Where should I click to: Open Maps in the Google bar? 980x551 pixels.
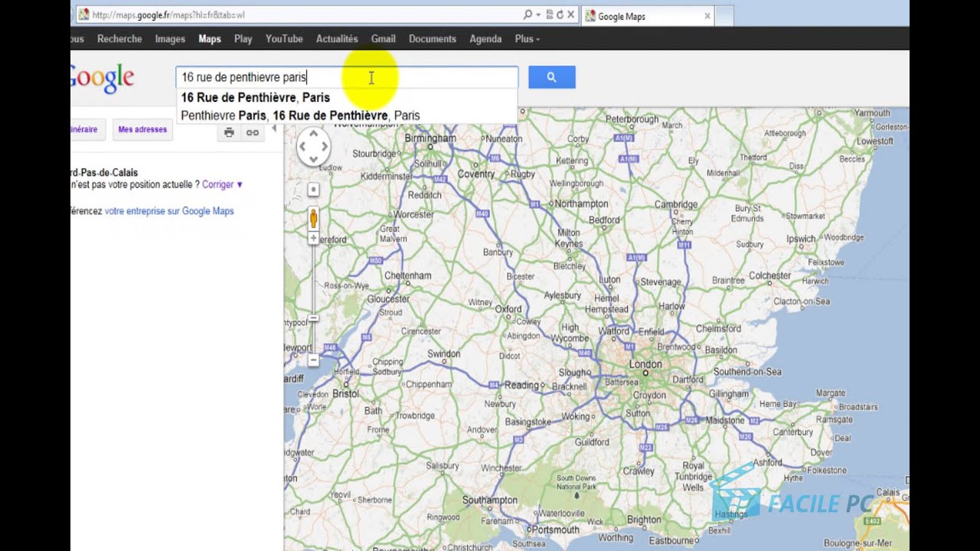pos(210,39)
